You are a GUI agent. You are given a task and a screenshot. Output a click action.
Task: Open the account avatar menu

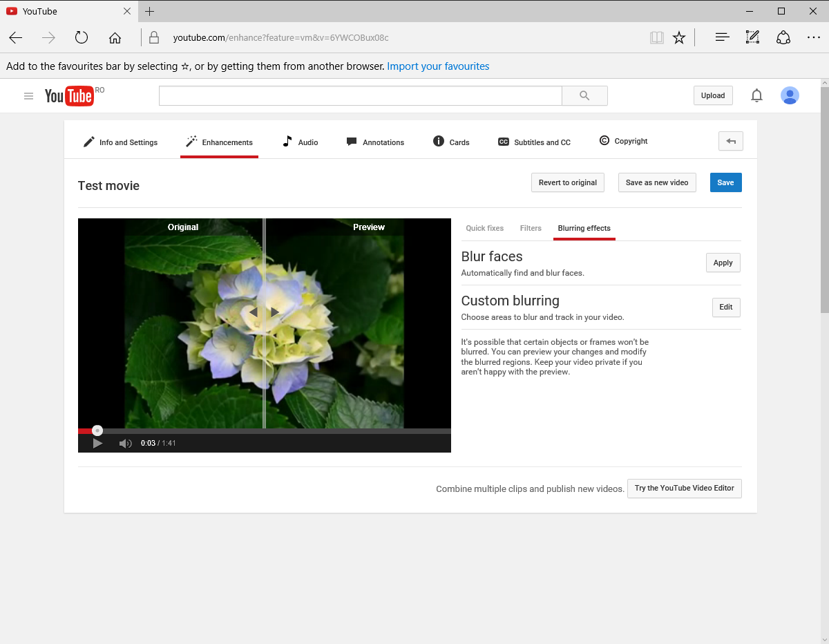click(790, 95)
